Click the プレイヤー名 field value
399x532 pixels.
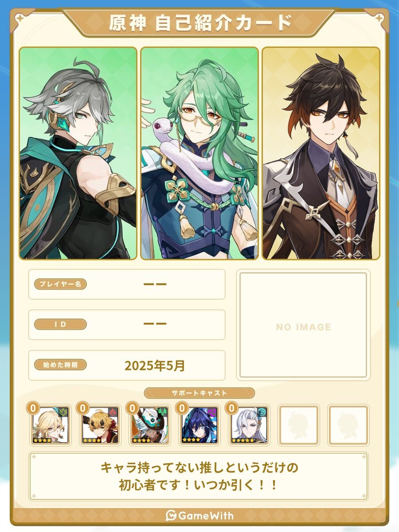pyautogui.click(x=155, y=284)
